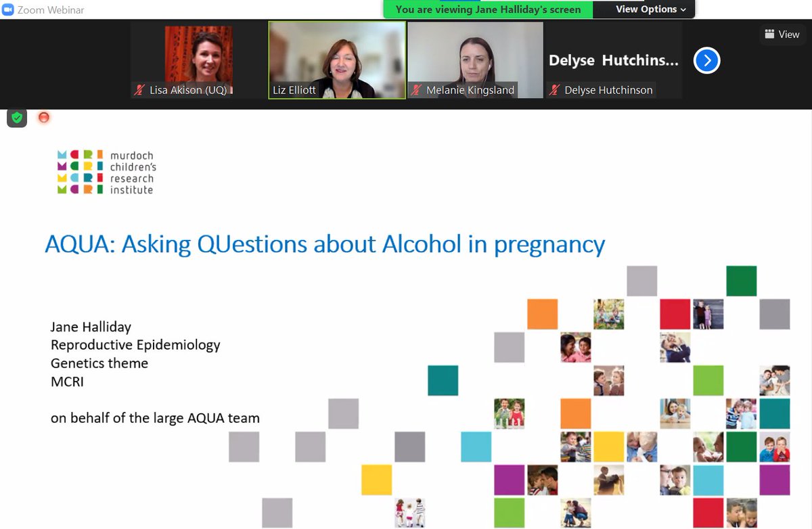This screenshot has width=812, height=529.
Task: Click the green encryption shield icon
Action: pos(17,118)
